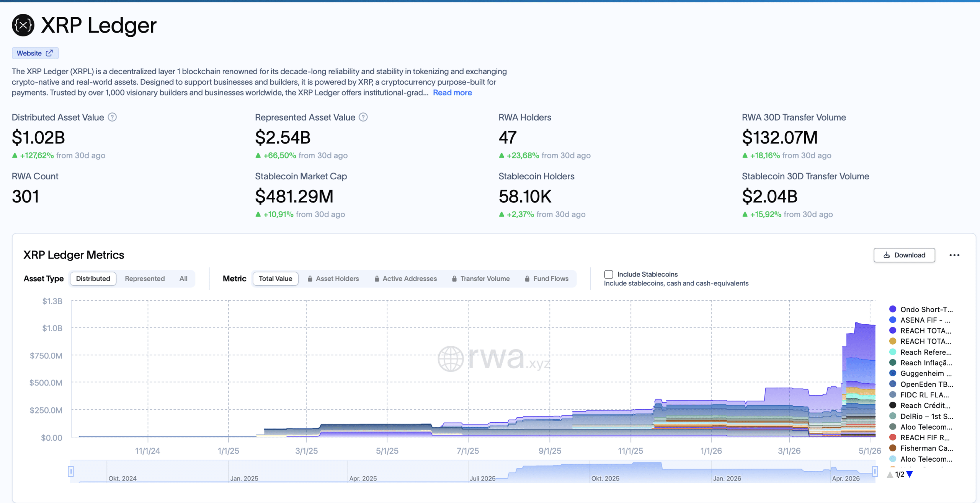Image resolution: width=980 pixels, height=503 pixels.
Task: Click the XRP Ledger page title
Action: point(99,25)
